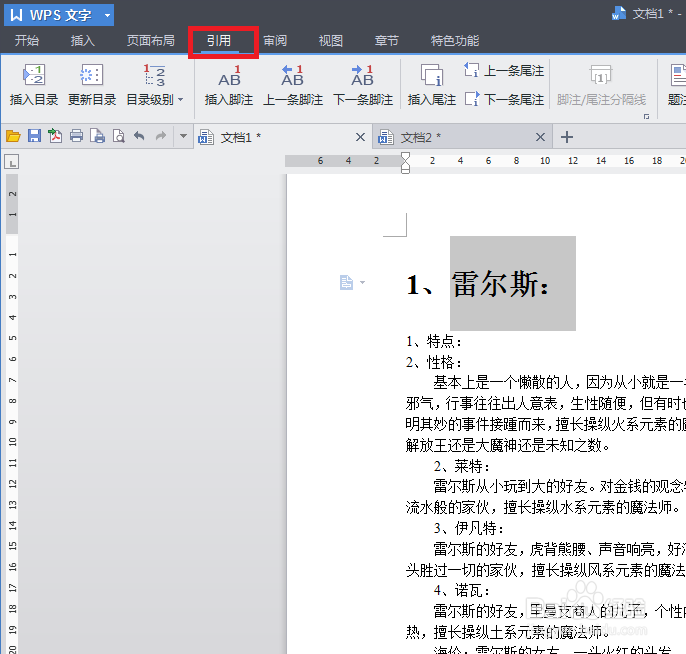Click the heading text 雷尔斯:
This screenshot has height=654, width=686.
500,284
